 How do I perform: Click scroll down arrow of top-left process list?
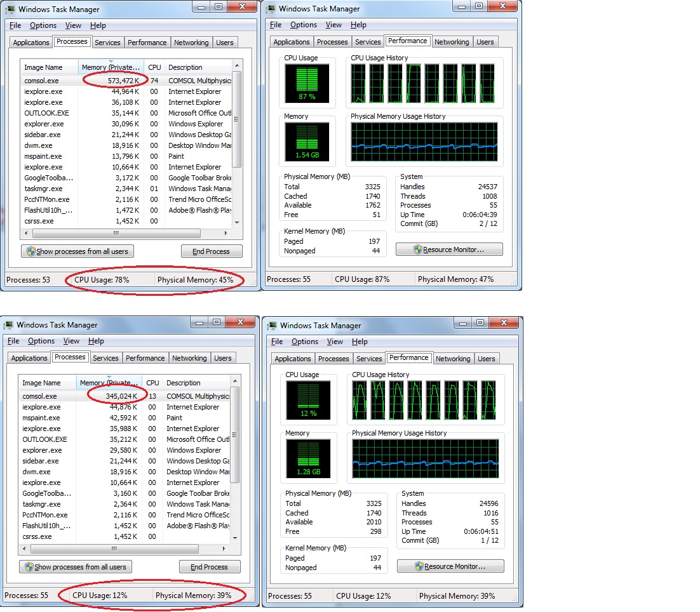coord(237,222)
